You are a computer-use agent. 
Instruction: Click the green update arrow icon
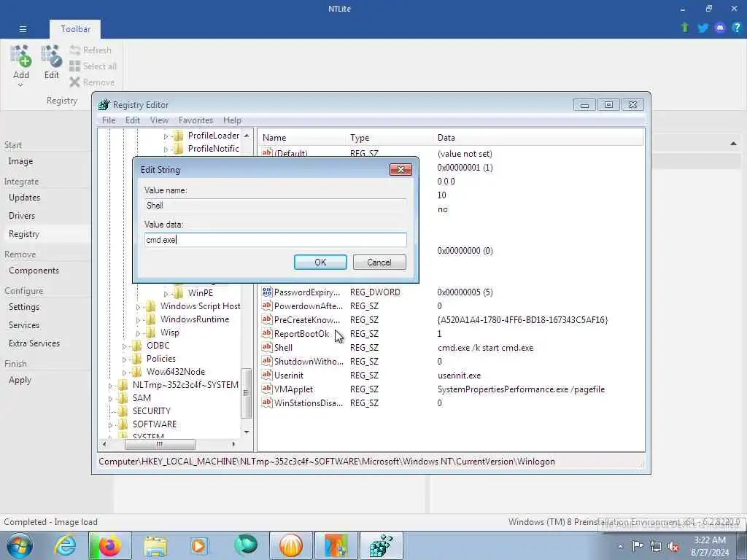[x=685, y=28]
